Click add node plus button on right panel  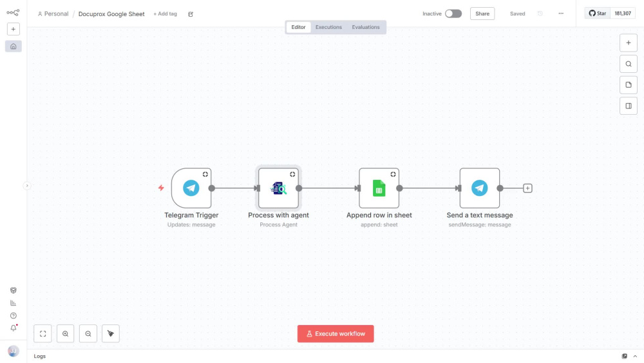(629, 43)
